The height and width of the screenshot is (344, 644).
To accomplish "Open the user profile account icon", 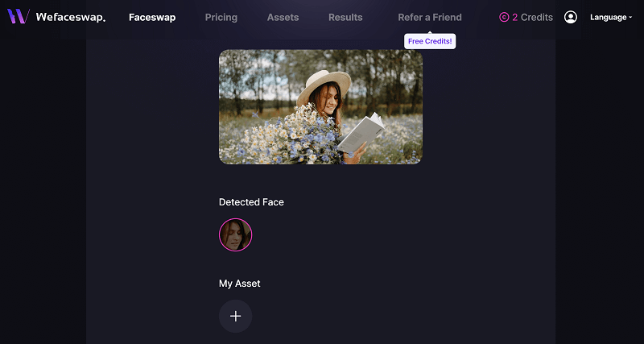I will [x=571, y=17].
